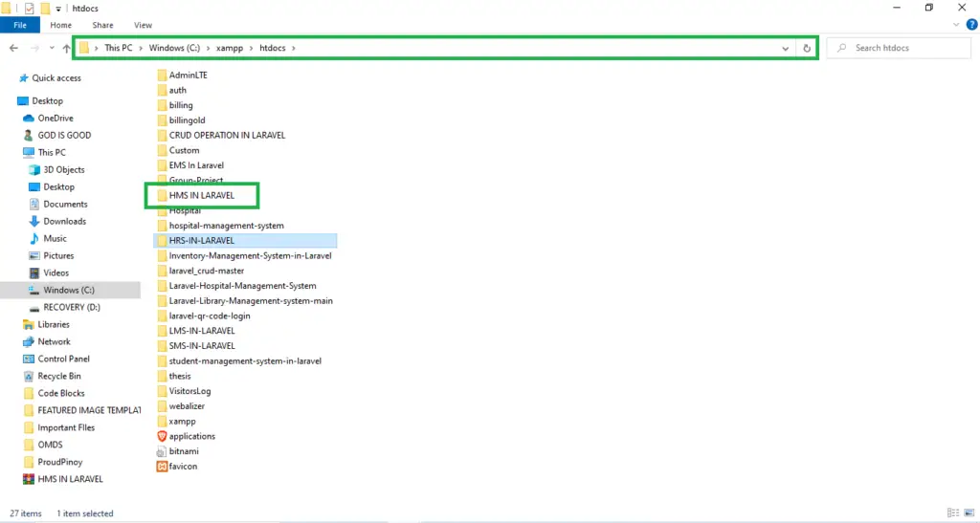Expand the ribbon using the chevron
Viewport: 980px width, 523px height.
coord(958,25)
